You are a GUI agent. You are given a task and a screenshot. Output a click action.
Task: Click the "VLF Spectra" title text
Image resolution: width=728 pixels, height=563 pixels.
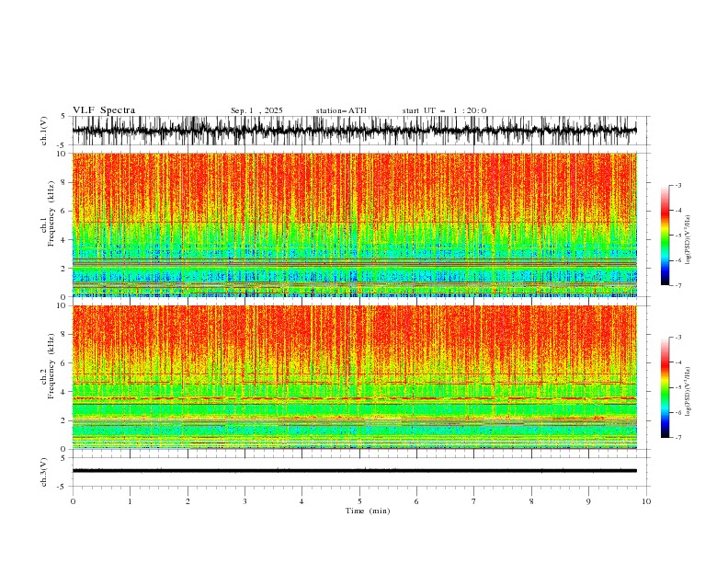point(104,110)
